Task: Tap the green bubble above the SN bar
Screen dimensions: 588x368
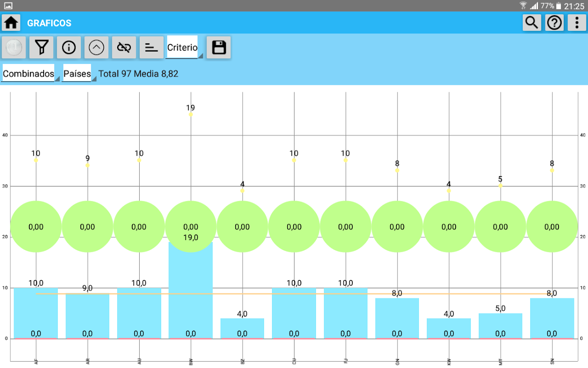Action: click(x=552, y=227)
